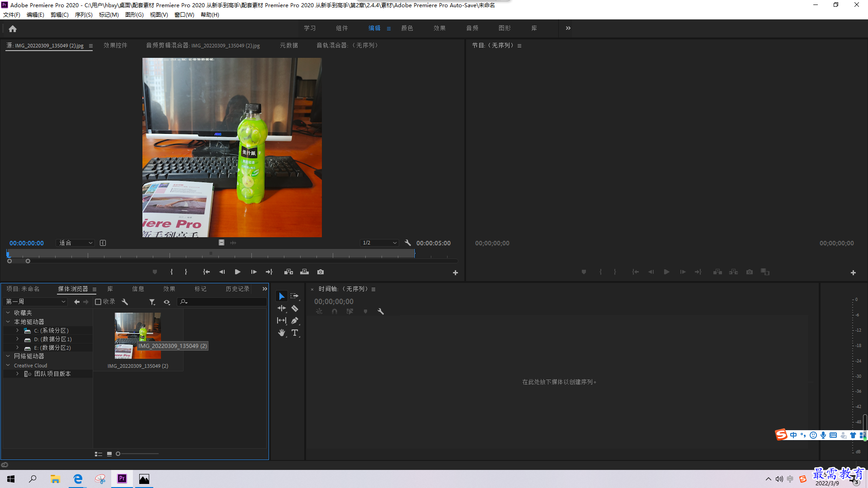Toggle snapping magnet in timeline
Viewport: 868px width, 488px height.
coord(335,311)
